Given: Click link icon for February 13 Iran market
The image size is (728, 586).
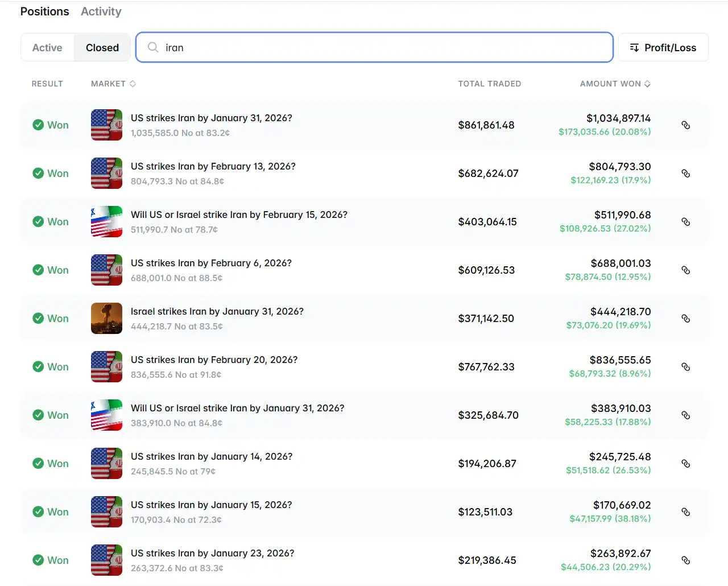Looking at the screenshot, I should 686,174.
